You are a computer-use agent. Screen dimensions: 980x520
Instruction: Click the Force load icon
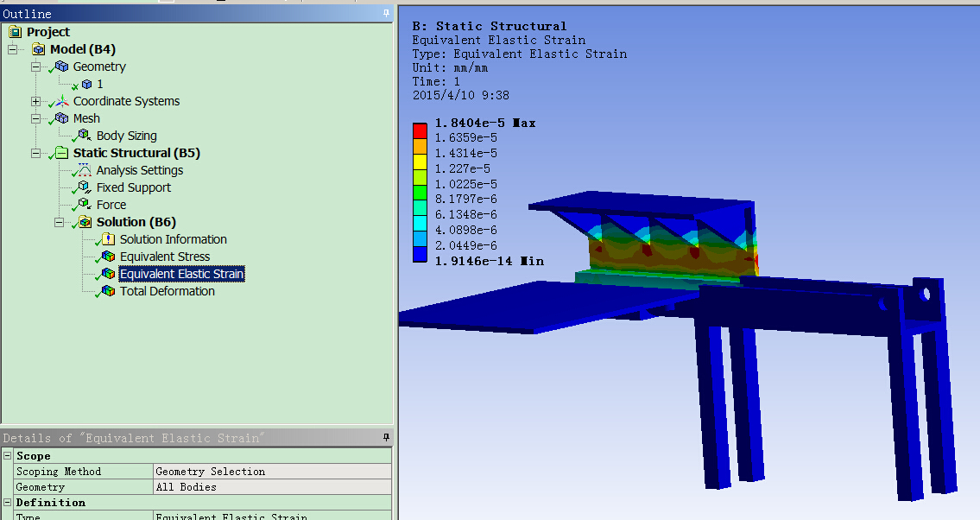click(x=85, y=205)
